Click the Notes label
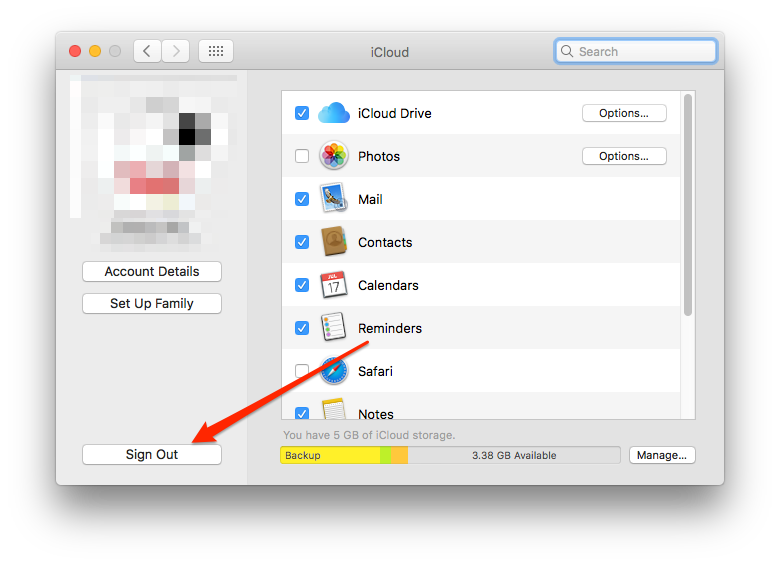Viewport: 780px width, 565px height. [376, 414]
